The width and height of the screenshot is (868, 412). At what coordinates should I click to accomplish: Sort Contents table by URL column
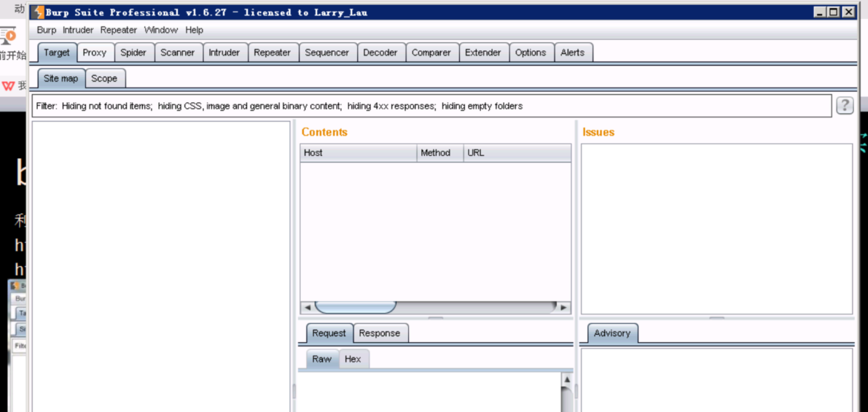[517, 153]
